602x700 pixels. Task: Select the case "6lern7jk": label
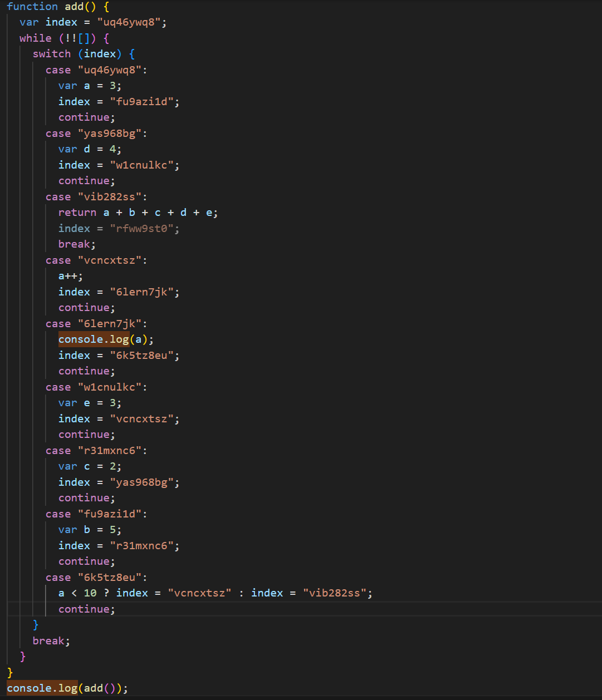click(x=96, y=324)
